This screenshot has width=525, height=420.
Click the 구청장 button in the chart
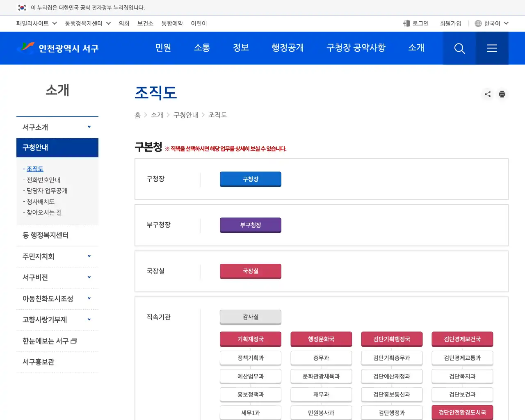(250, 179)
